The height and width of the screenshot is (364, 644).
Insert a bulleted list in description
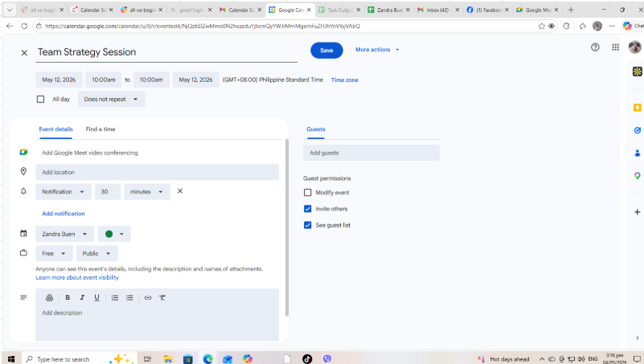click(x=129, y=298)
